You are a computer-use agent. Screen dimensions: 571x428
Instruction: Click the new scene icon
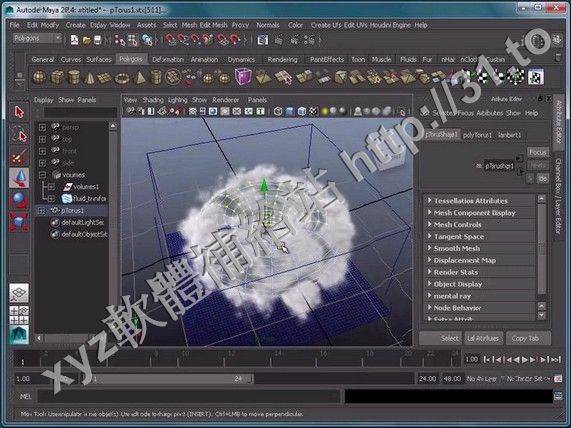pos(74,40)
